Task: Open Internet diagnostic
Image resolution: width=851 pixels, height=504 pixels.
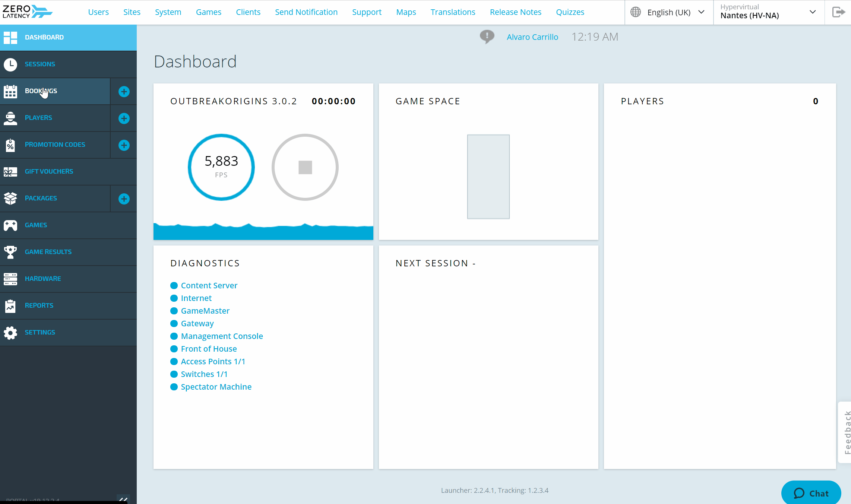Action: [x=196, y=298]
